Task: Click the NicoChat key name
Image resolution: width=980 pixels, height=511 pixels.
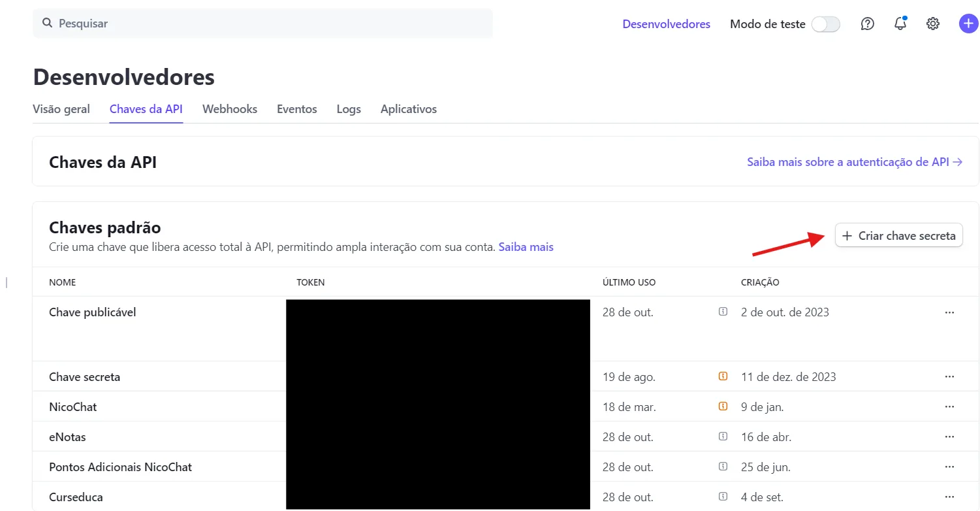Action: coord(73,407)
